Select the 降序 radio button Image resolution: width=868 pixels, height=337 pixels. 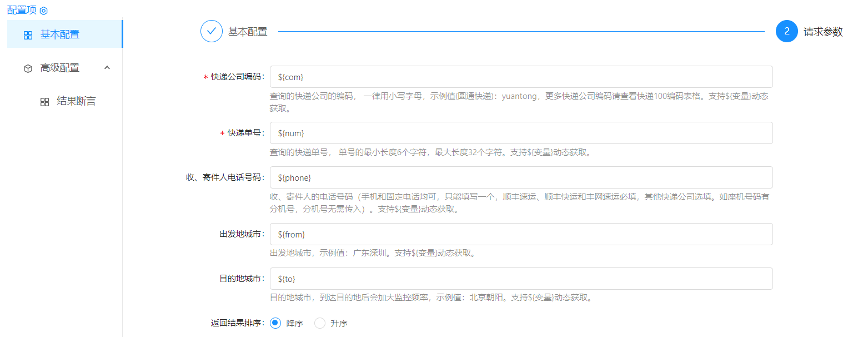[x=275, y=323]
